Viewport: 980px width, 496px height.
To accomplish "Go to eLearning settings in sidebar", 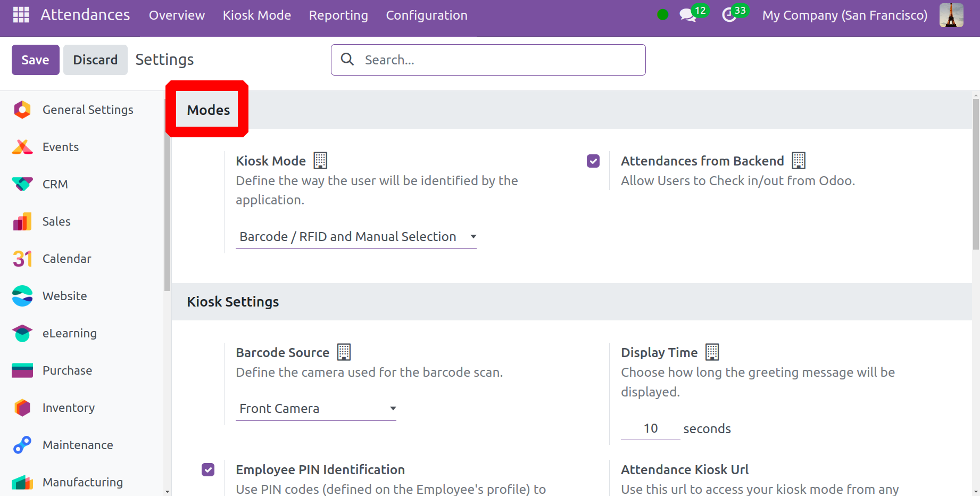I will pos(69,333).
